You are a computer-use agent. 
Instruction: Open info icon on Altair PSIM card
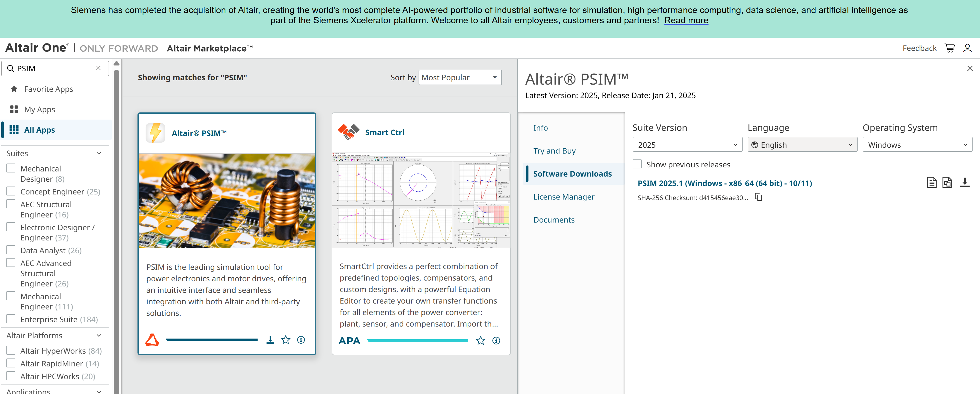tap(301, 340)
